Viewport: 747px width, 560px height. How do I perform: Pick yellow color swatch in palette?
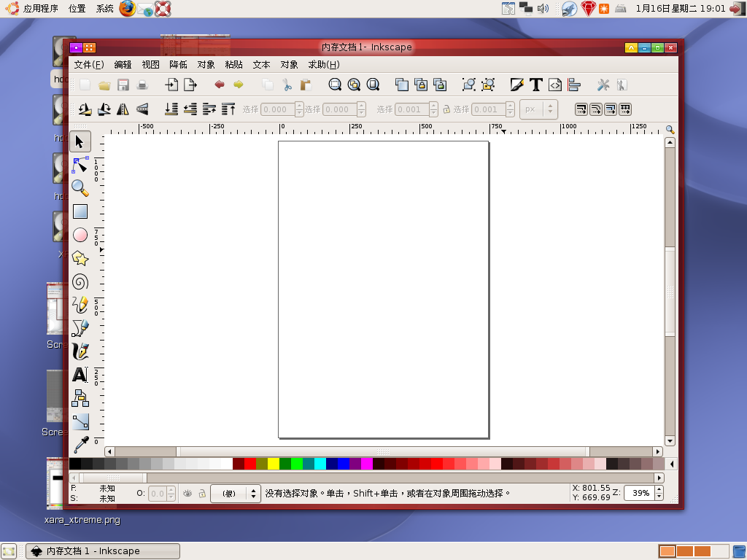(x=274, y=464)
